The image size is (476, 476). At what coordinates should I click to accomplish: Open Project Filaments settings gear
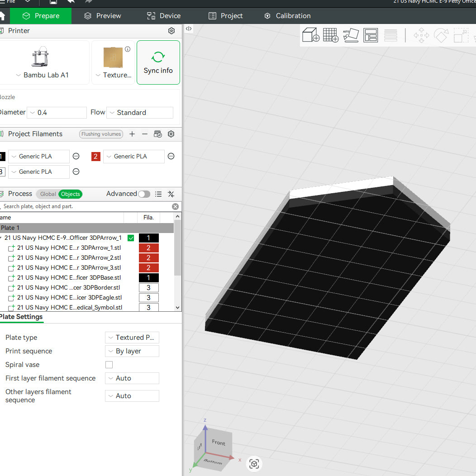(x=171, y=134)
